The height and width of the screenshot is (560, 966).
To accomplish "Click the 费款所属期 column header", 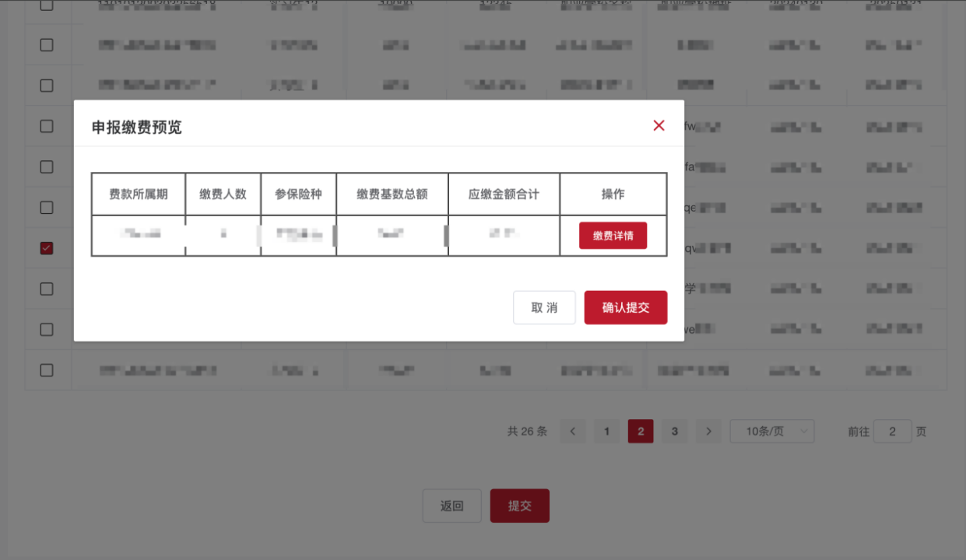I will pos(138,194).
